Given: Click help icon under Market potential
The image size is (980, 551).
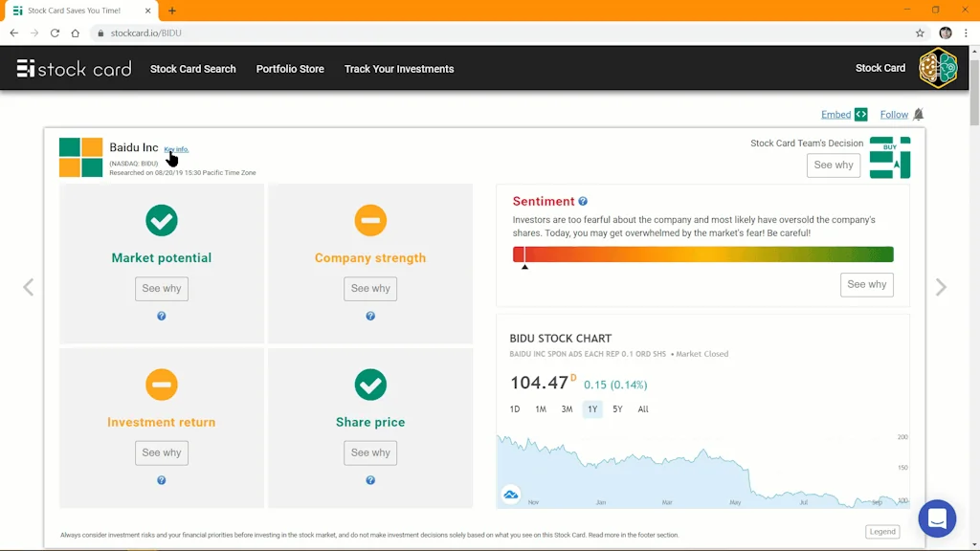Looking at the screenshot, I should (162, 316).
